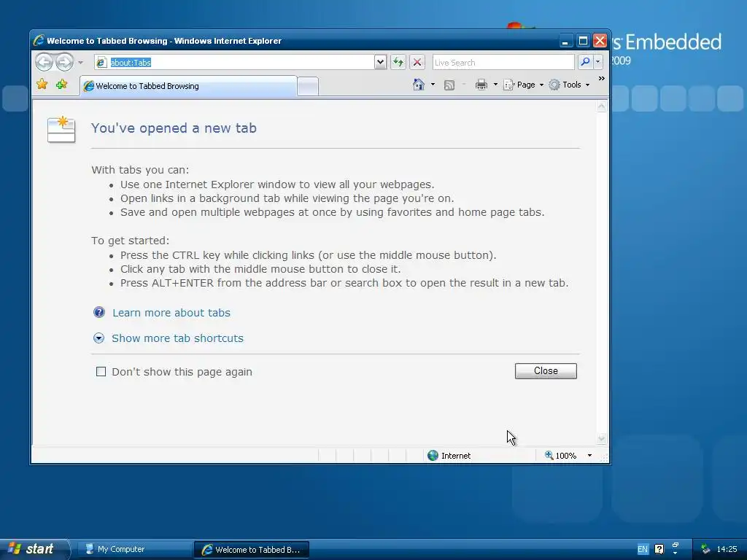
Task: Click the new tab icon beside the heading
Action: [61, 130]
